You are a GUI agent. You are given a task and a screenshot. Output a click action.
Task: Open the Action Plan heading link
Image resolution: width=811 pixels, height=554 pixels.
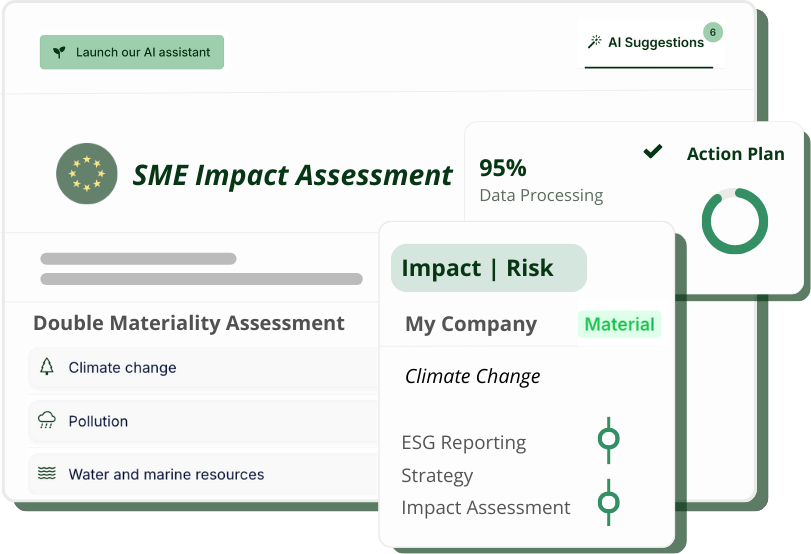735,154
